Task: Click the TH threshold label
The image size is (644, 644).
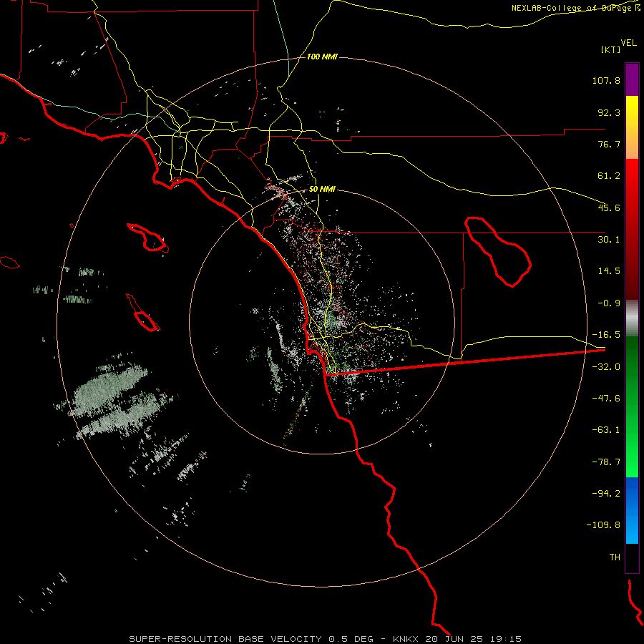Action: click(615, 557)
